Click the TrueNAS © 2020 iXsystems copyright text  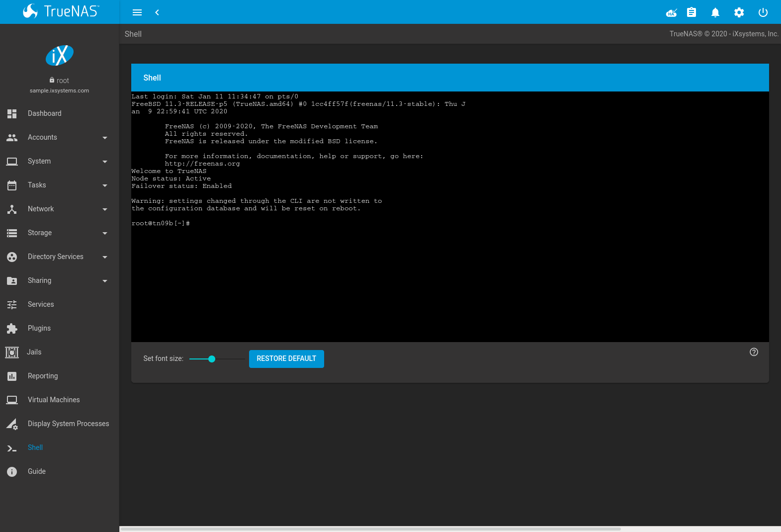724,34
